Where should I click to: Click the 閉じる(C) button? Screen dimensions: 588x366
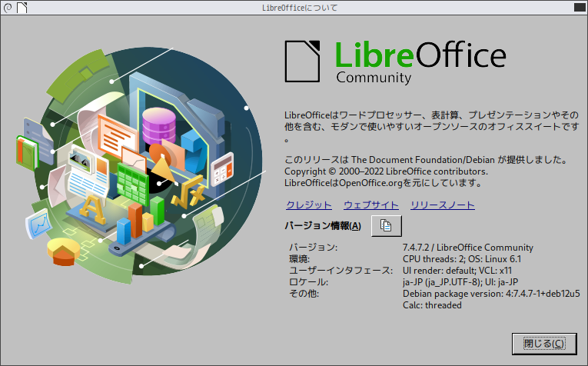[x=544, y=344]
